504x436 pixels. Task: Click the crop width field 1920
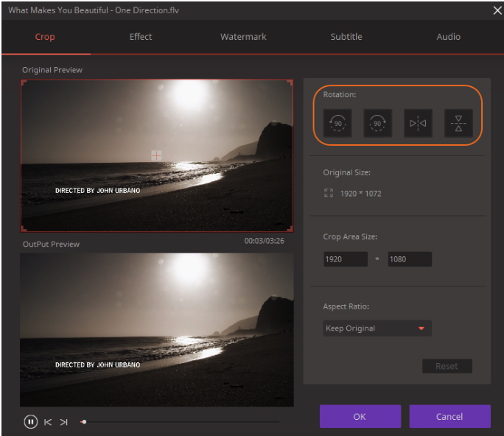coord(346,259)
